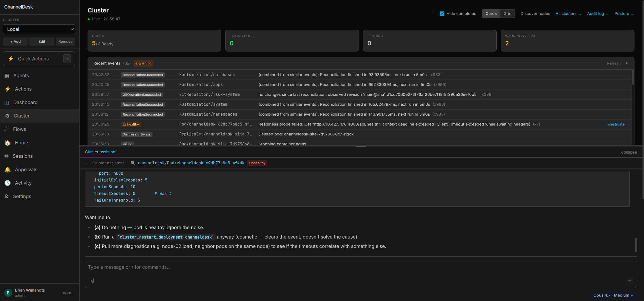Collapse the Recent events panel triangle
Viewport: 644px width, 301px height.
tap(627, 63)
